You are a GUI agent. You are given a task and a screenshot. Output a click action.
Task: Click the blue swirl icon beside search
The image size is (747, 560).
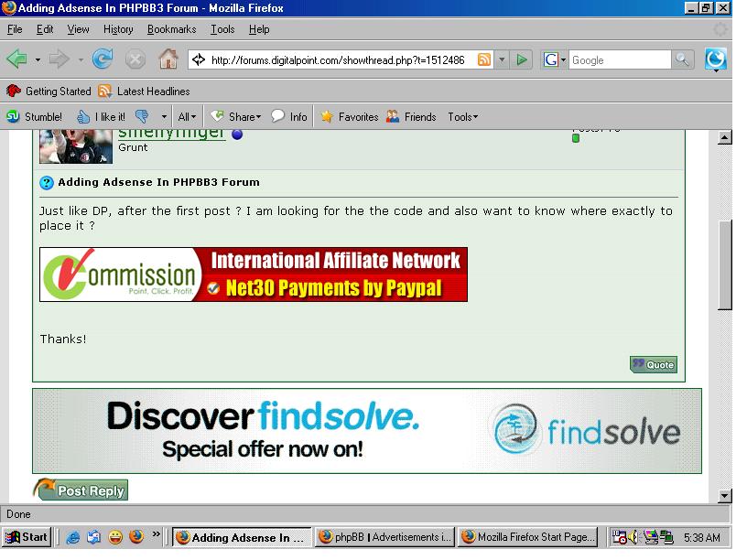(716, 59)
